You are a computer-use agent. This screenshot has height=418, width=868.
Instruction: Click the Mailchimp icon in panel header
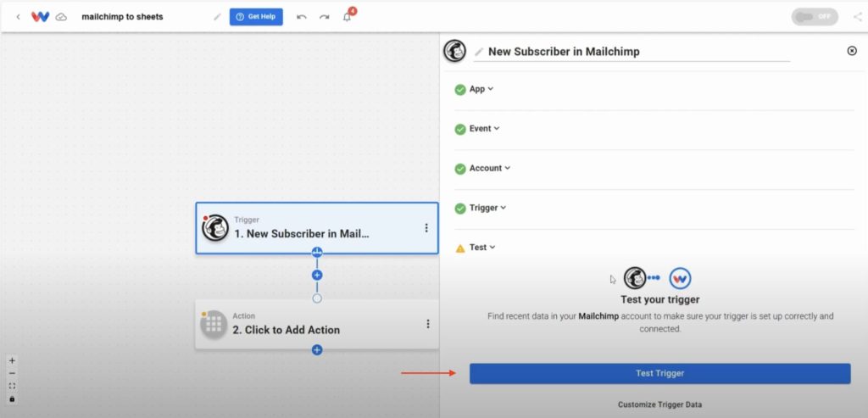454,51
